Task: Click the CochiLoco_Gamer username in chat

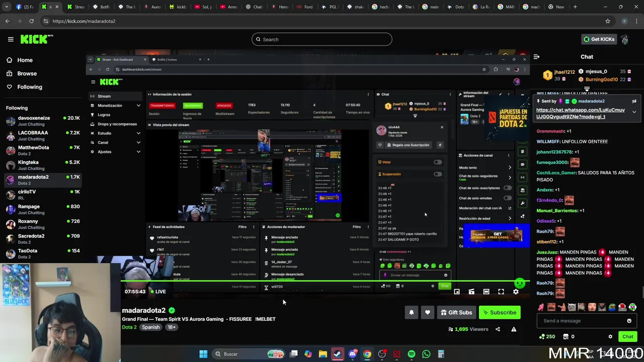Action: [556, 173]
